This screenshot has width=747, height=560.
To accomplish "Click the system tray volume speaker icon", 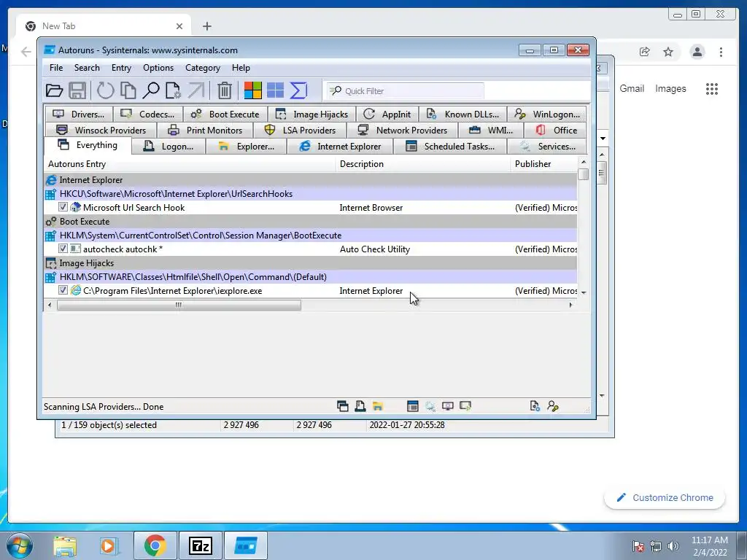I will [x=673, y=546].
